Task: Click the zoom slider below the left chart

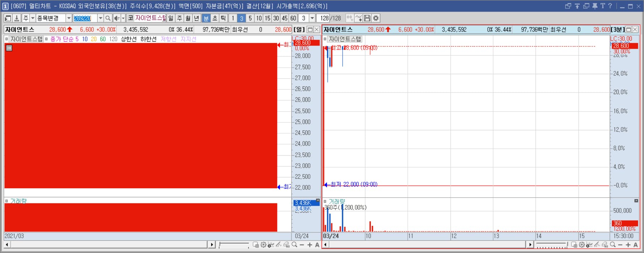Action: pyautogui.click(x=234, y=245)
